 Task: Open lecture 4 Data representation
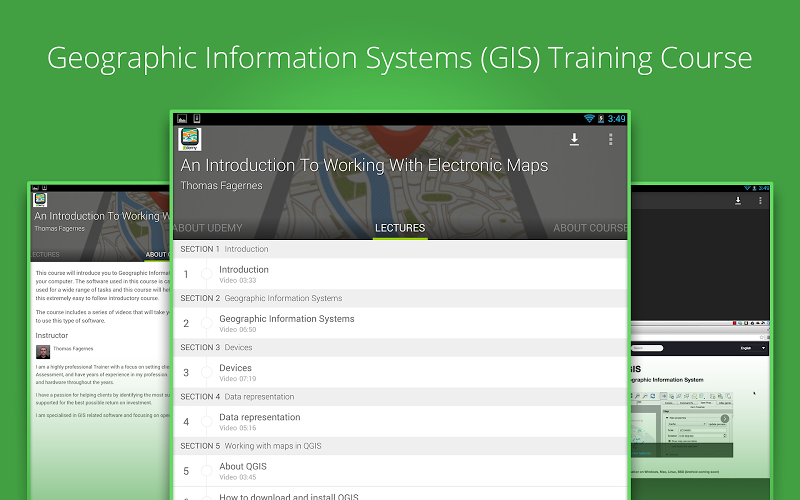point(400,421)
